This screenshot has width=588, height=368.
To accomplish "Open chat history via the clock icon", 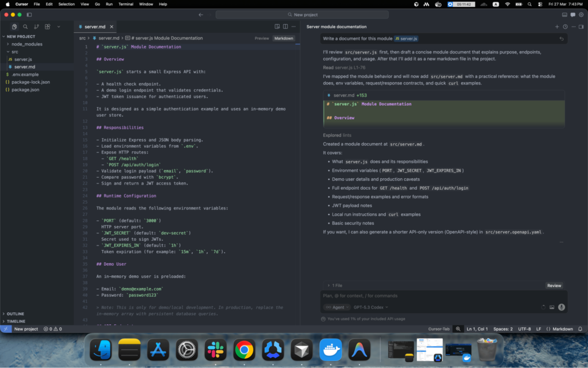I will point(564,26).
